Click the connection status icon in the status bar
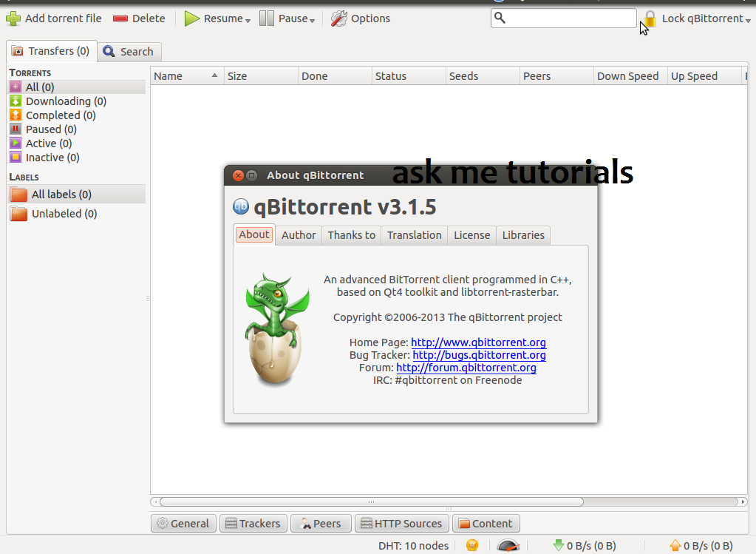 point(472,545)
